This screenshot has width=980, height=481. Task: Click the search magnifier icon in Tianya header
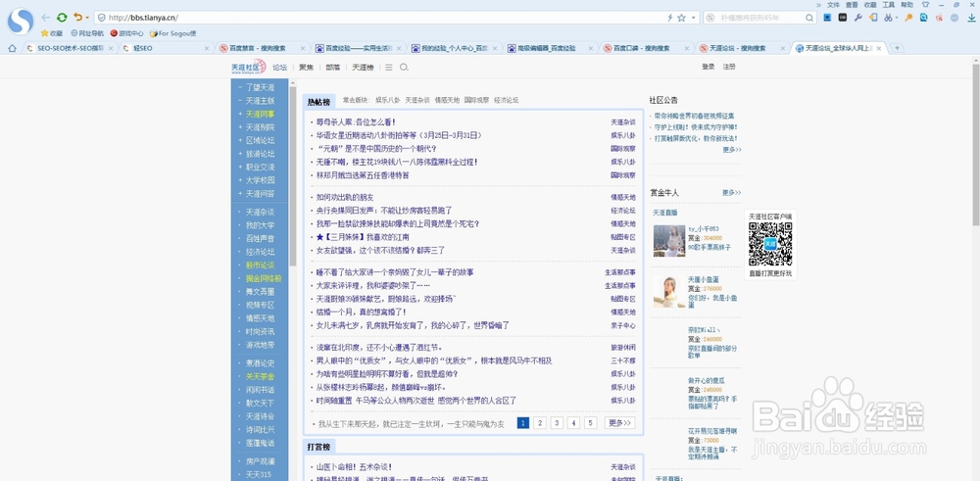[x=405, y=68]
